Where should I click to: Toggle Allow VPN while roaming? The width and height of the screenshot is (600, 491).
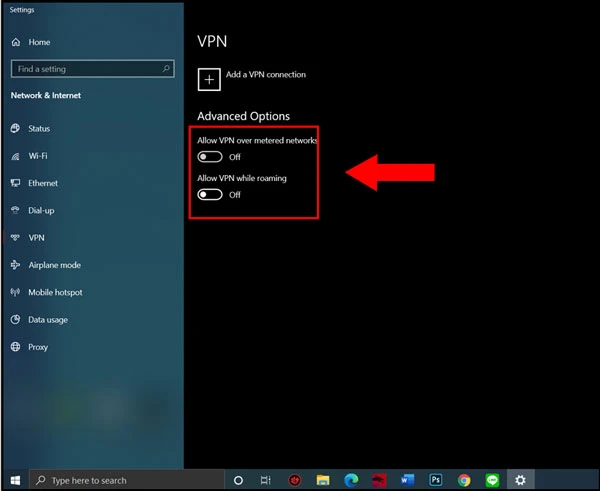pyautogui.click(x=210, y=195)
